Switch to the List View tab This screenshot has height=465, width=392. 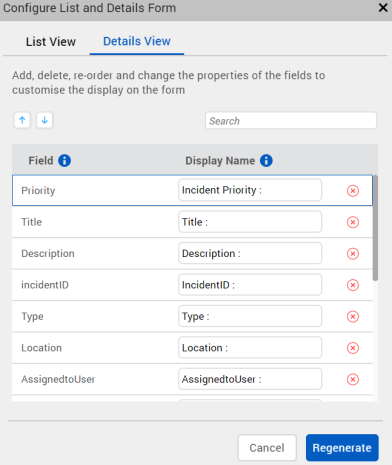point(51,42)
